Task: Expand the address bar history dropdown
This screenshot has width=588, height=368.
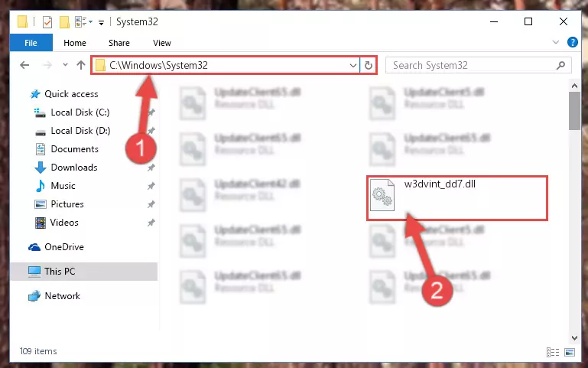Action: [352, 65]
